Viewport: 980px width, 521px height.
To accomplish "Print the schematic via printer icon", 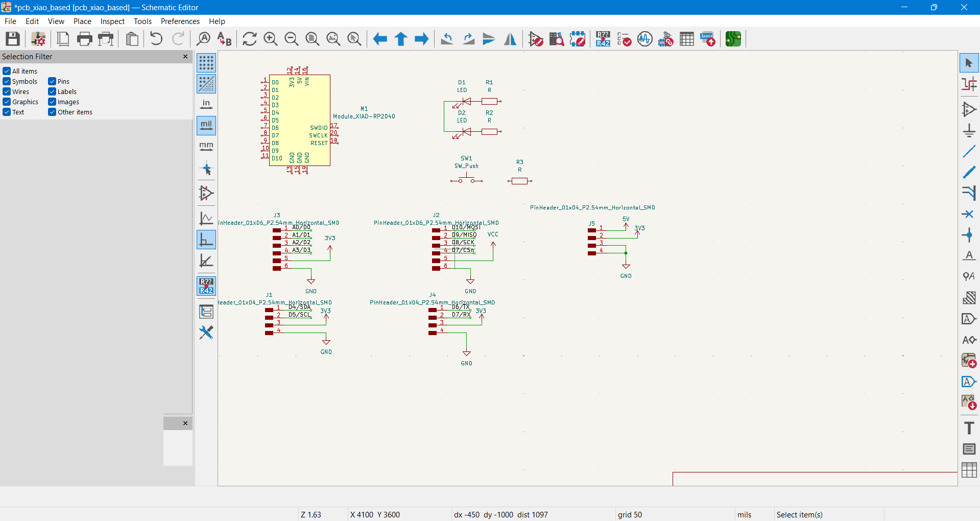I will point(84,39).
